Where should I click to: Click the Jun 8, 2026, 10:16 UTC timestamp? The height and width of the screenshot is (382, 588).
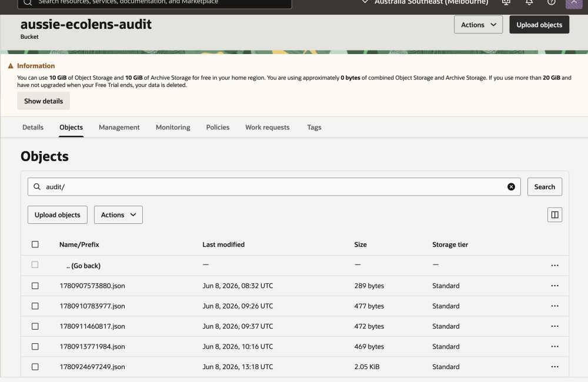click(x=238, y=346)
